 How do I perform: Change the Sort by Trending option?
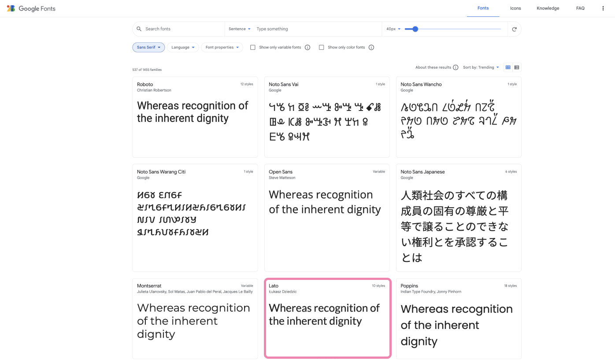481,67
